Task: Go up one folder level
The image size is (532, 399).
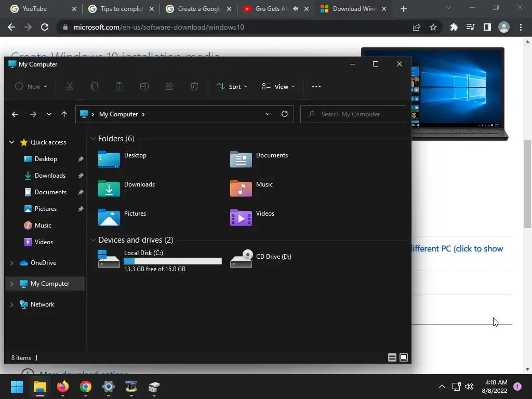Action: pyautogui.click(x=64, y=114)
